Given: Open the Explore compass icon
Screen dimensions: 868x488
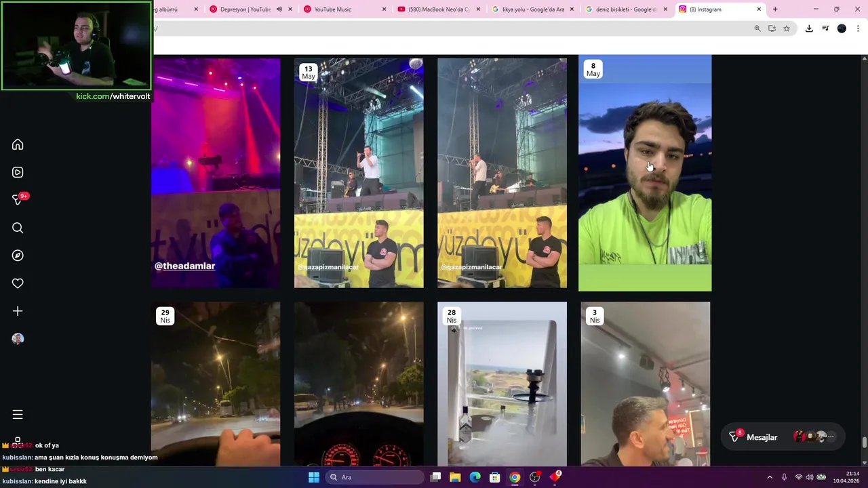Looking at the screenshot, I should (18, 256).
